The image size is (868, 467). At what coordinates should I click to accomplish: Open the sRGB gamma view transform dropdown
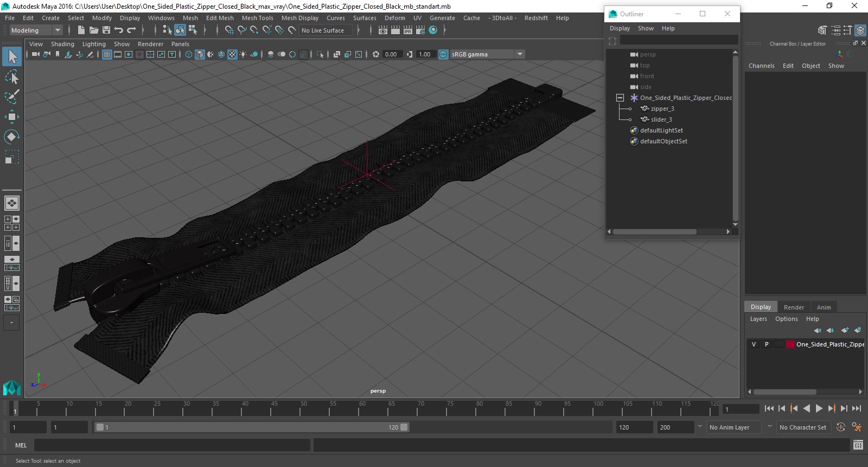pyautogui.click(x=487, y=54)
